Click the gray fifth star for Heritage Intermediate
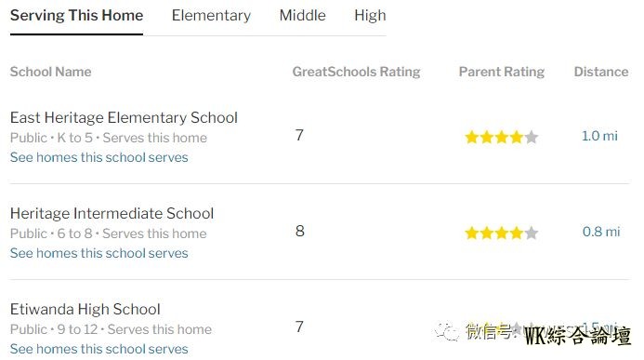 point(531,233)
